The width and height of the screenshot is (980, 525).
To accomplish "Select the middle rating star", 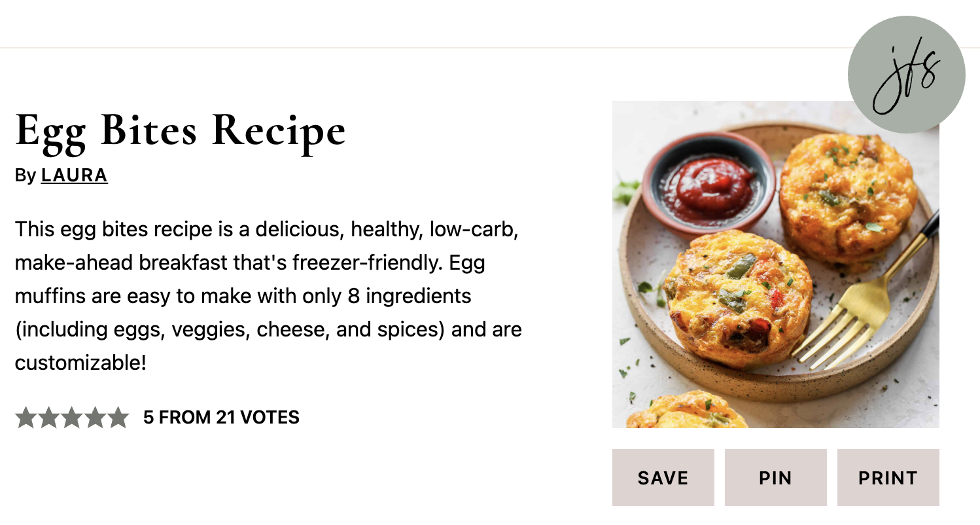I will pos(71,418).
